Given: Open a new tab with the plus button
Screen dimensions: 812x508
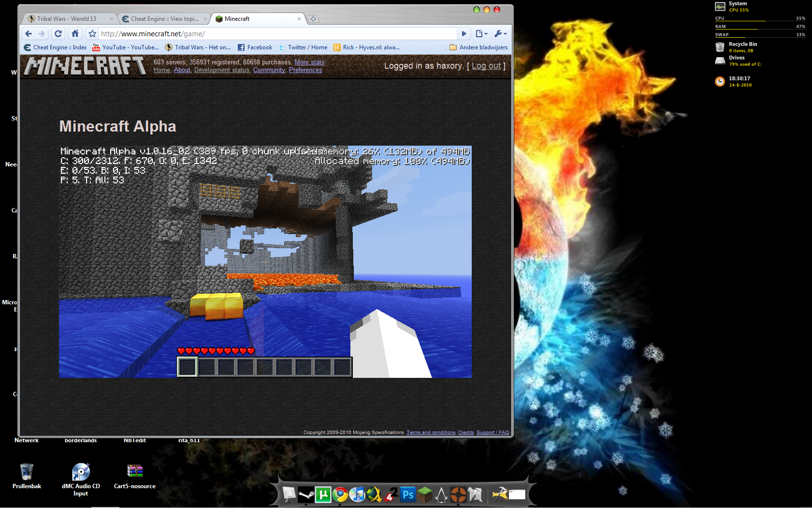Looking at the screenshot, I should point(313,19).
